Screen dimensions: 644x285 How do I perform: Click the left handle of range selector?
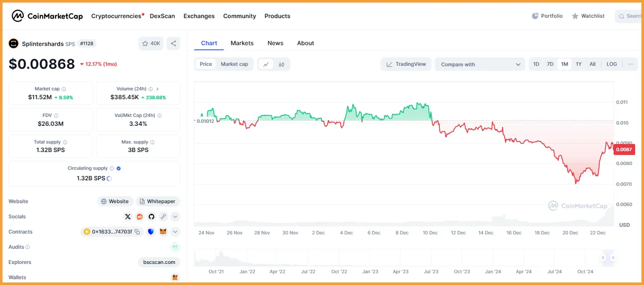(603, 258)
